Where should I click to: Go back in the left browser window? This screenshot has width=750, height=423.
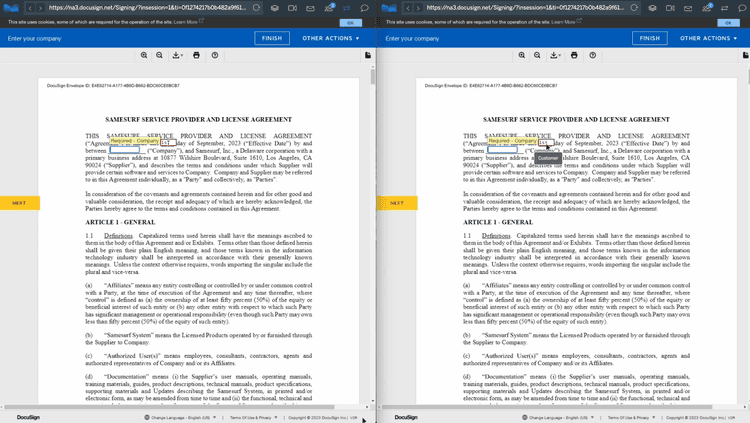coord(30,8)
